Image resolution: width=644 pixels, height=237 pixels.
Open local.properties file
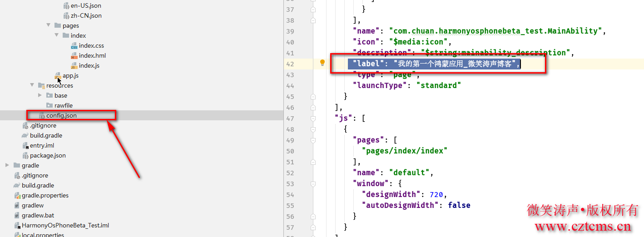43,235
